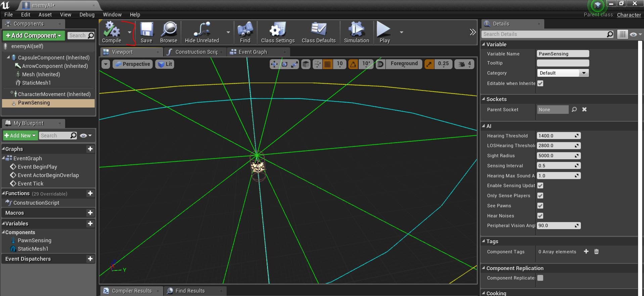
Task: Open the Debug menu
Action: click(87, 15)
